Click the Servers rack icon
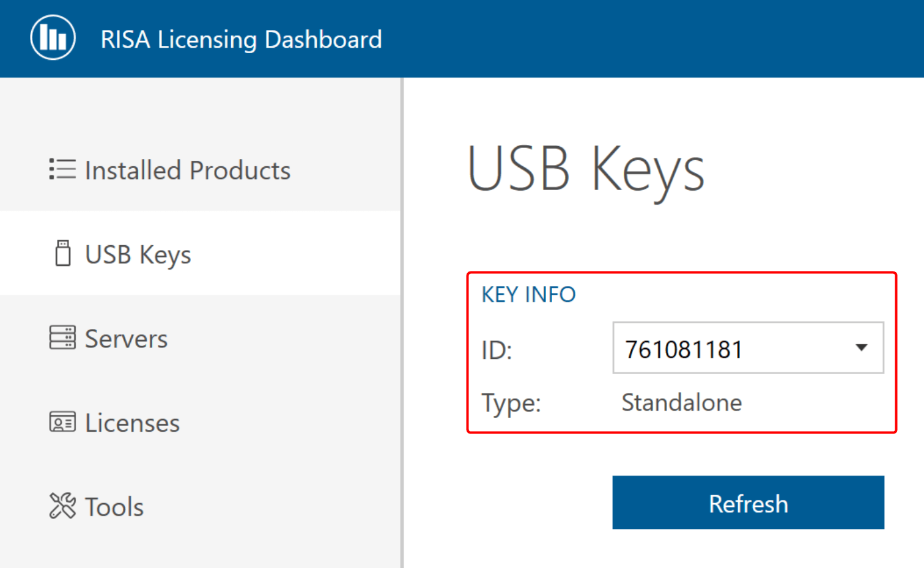924x568 pixels. 62,337
